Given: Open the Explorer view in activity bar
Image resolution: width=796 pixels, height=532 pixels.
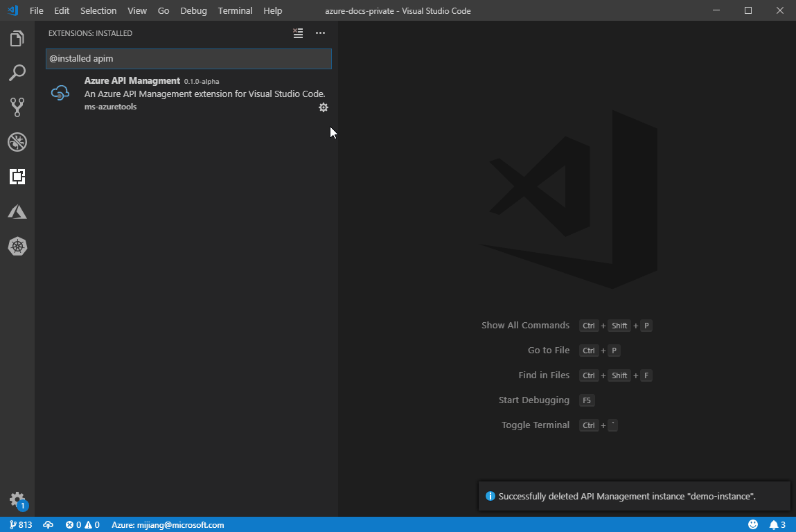Looking at the screenshot, I should [17, 39].
